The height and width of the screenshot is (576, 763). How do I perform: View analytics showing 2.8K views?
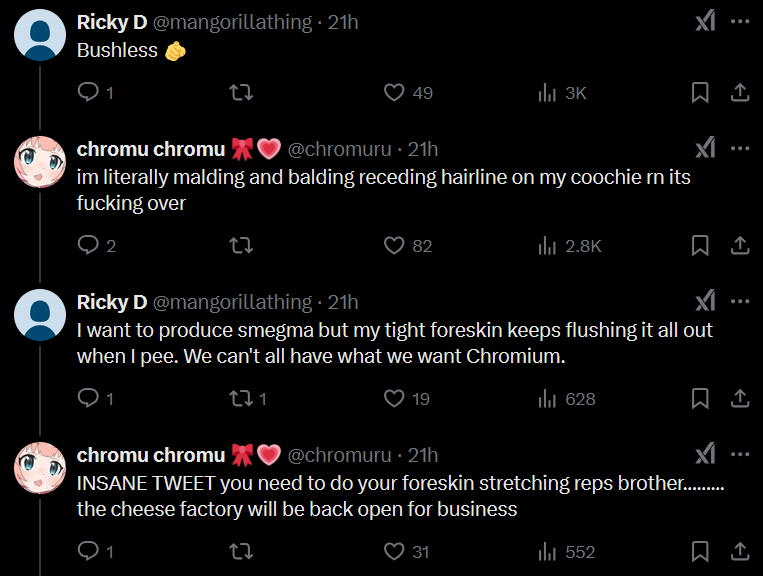point(569,246)
